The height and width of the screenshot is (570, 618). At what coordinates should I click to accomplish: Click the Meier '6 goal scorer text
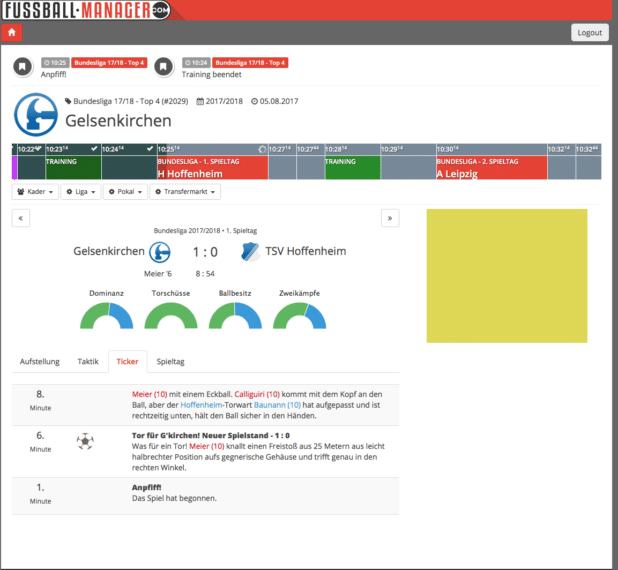158,274
